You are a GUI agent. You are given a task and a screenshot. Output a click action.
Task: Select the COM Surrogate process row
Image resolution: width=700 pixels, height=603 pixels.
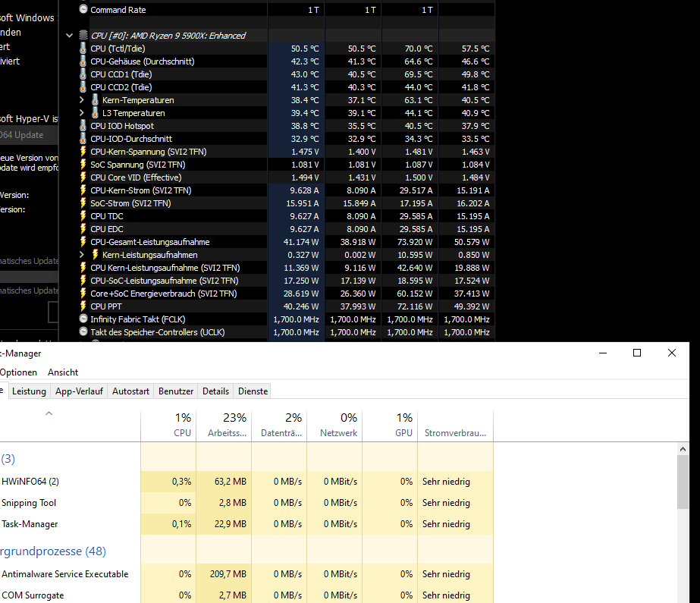click(x=246, y=595)
